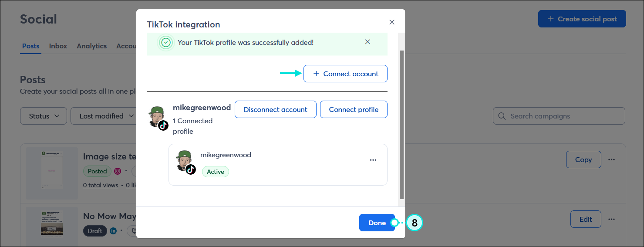Open options menu next to the Edit button
This screenshot has width=644, height=247.
tap(612, 219)
